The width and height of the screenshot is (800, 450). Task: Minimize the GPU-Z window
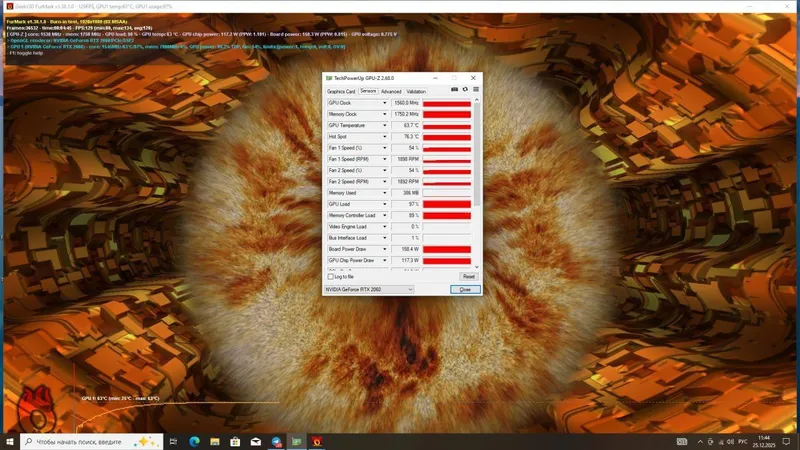coord(435,78)
